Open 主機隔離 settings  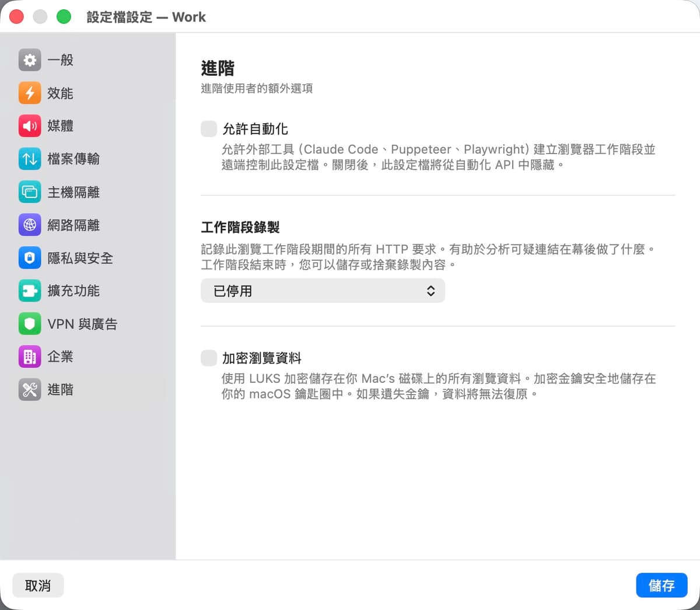click(x=89, y=192)
